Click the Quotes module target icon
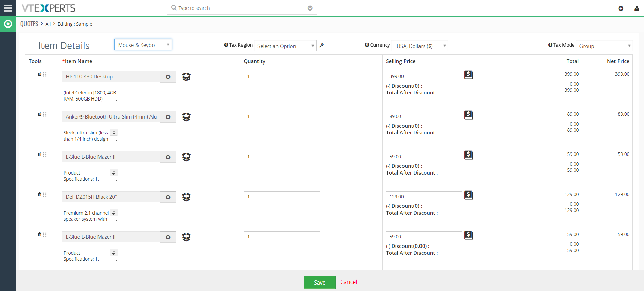The height and width of the screenshot is (291, 644). tap(8, 24)
